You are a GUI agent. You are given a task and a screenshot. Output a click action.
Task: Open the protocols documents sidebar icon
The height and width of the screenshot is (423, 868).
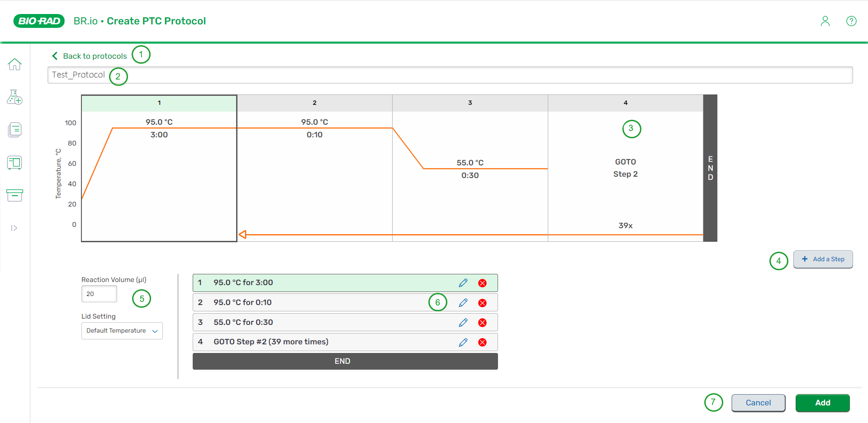coord(14,130)
